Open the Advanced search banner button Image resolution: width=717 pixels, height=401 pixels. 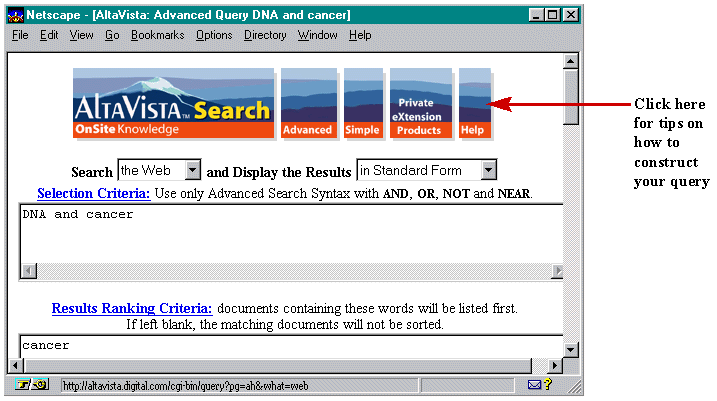pos(308,104)
